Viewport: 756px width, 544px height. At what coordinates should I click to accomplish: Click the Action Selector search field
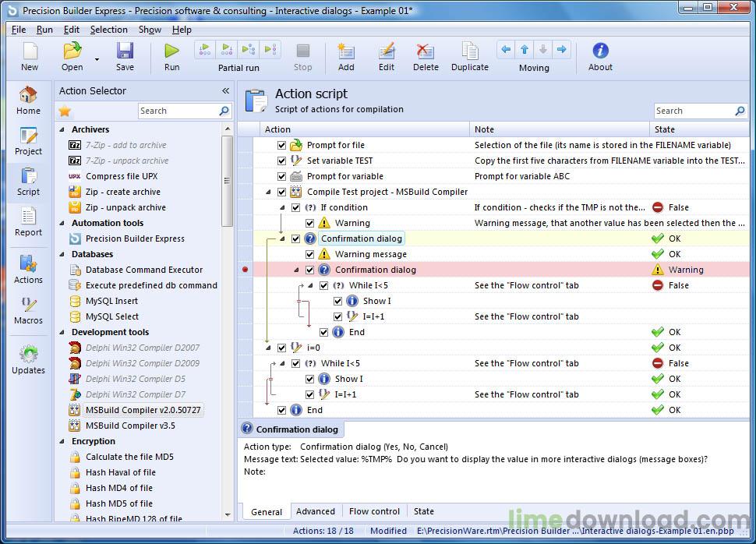[178, 111]
